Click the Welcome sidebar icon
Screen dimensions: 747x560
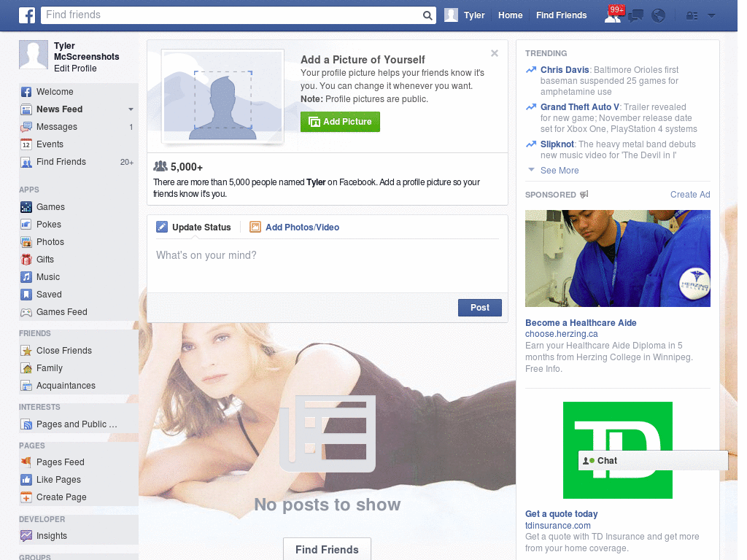point(26,92)
